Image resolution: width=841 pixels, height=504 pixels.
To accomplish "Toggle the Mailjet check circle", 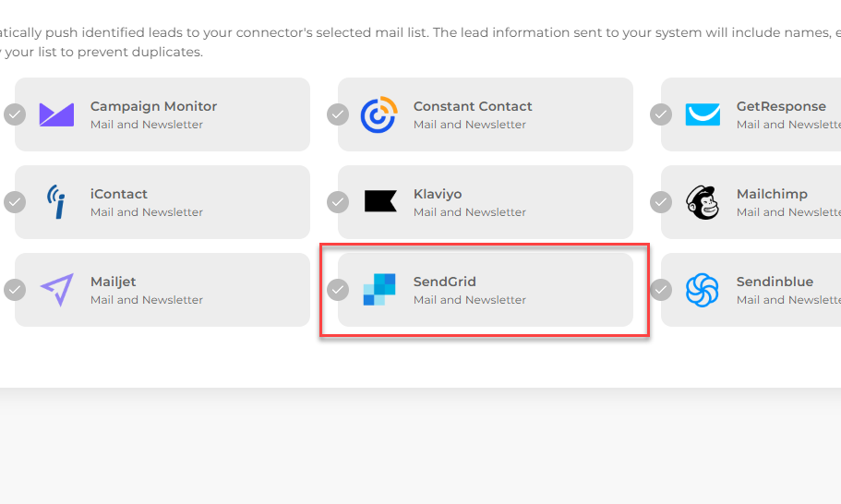I will 15,290.
